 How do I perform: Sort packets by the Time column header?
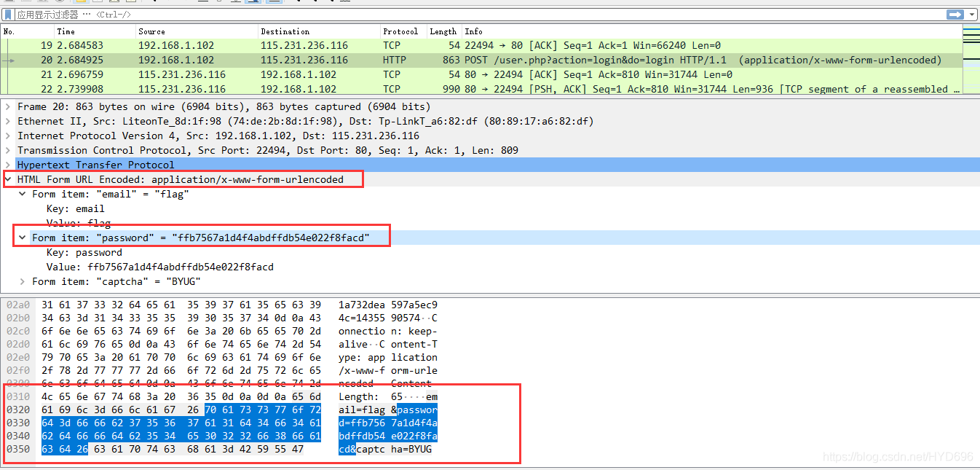pos(95,31)
